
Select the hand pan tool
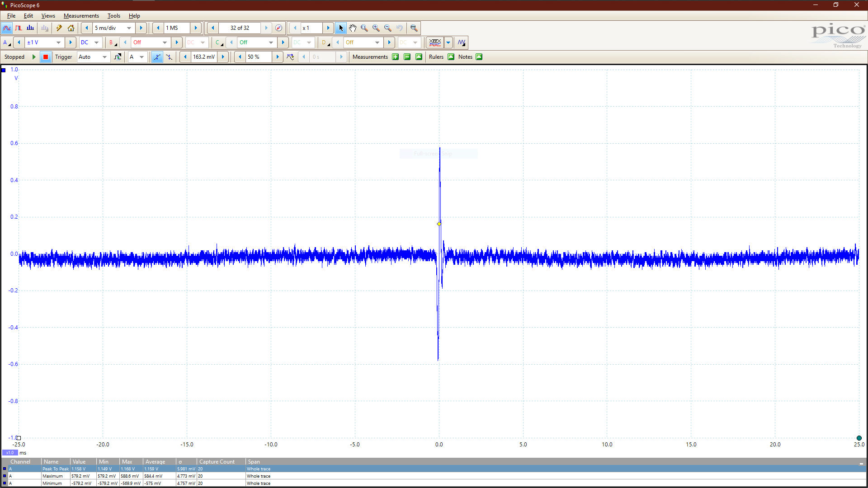[353, 28]
